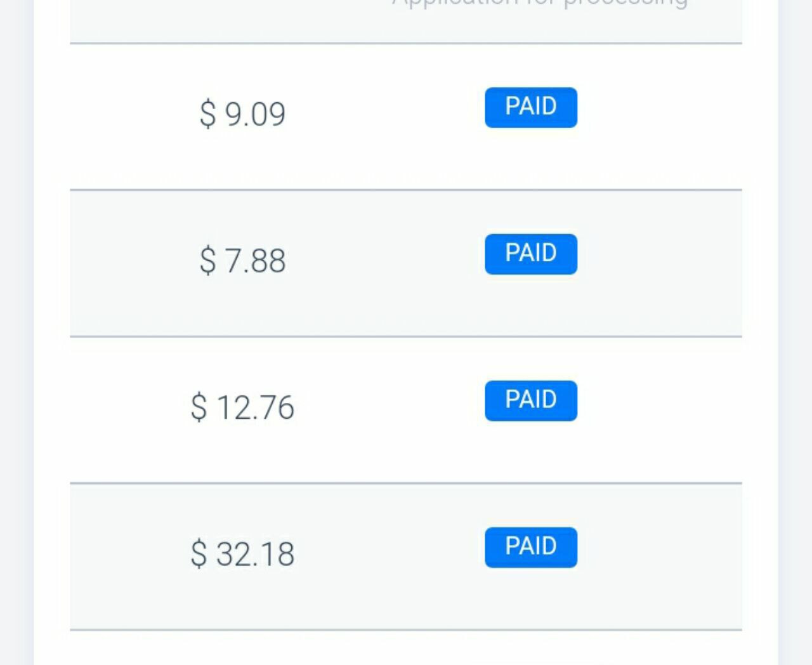Viewport: 812px width, 665px height.
Task: Click the cut-off 'Application for processing' header text
Action: [x=540, y=3]
